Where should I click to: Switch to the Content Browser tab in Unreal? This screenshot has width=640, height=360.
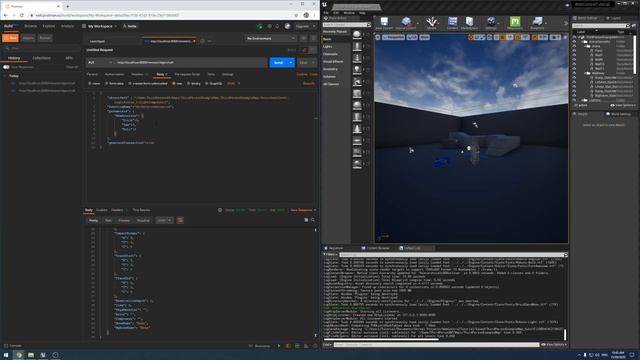(376, 248)
